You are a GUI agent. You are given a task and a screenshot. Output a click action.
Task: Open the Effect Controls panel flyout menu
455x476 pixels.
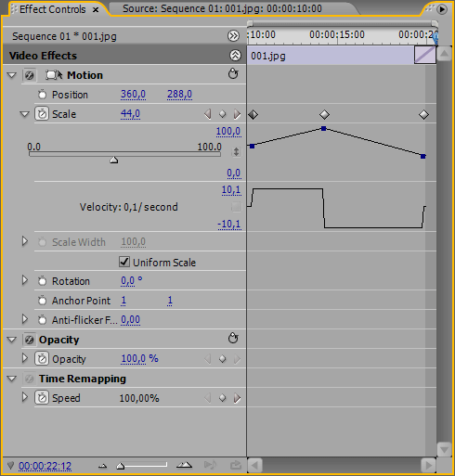(x=442, y=9)
